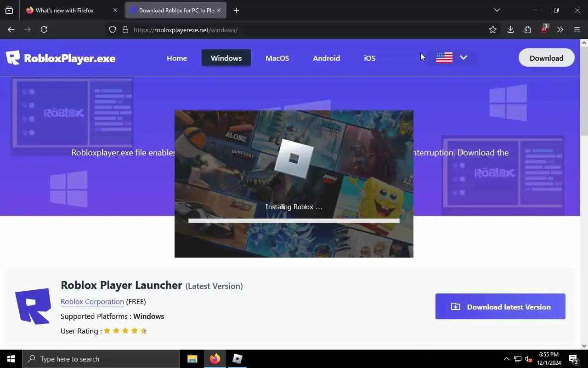
Task: Click the network tray icon
Action: [x=518, y=359]
